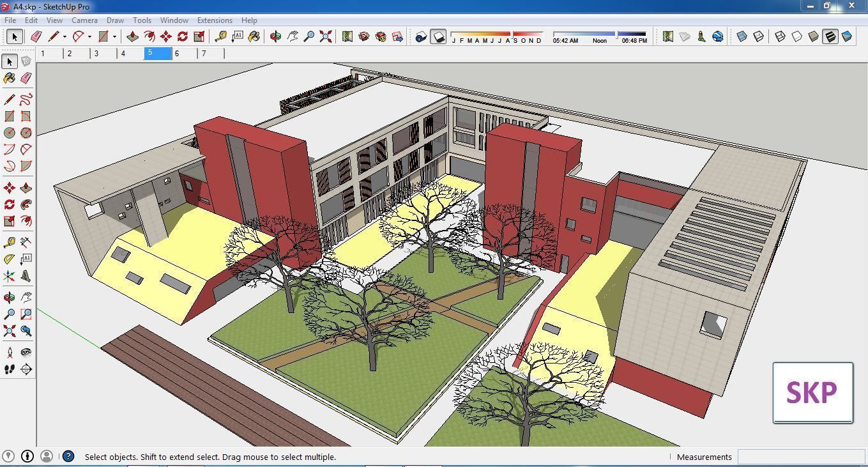
Task: Switch to Shaded style
Action: [813, 36]
